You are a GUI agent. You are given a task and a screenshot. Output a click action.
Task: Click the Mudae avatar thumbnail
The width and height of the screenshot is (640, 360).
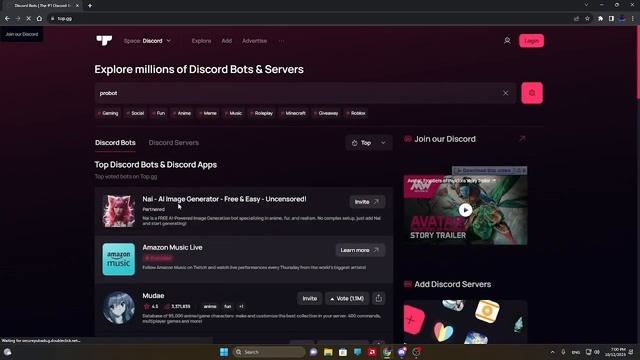(118, 307)
